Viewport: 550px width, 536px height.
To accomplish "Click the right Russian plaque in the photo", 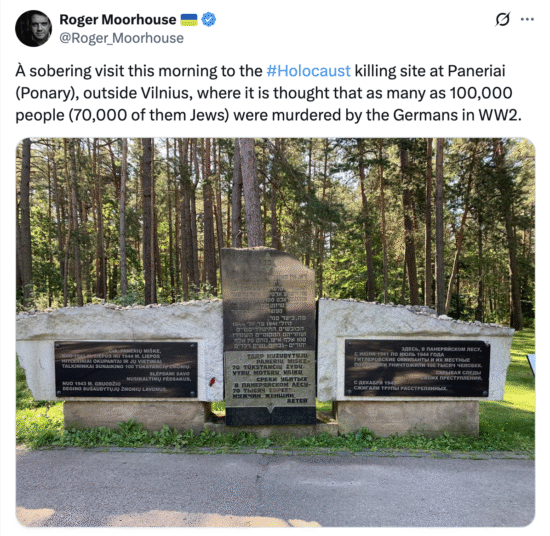I will click(417, 368).
